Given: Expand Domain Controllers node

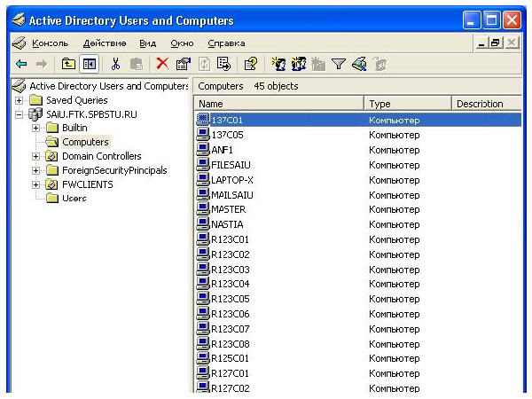Looking at the screenshot, I should coord(35,156).
